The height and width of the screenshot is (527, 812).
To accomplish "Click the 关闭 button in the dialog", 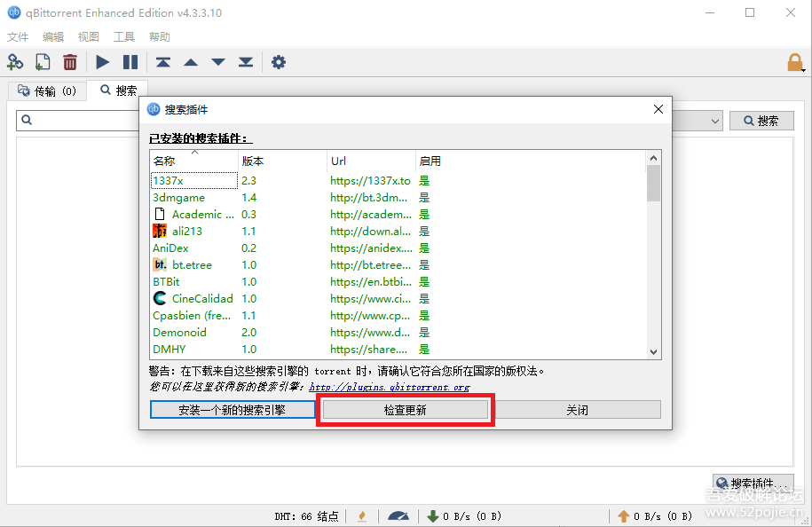I will point(577,410).
